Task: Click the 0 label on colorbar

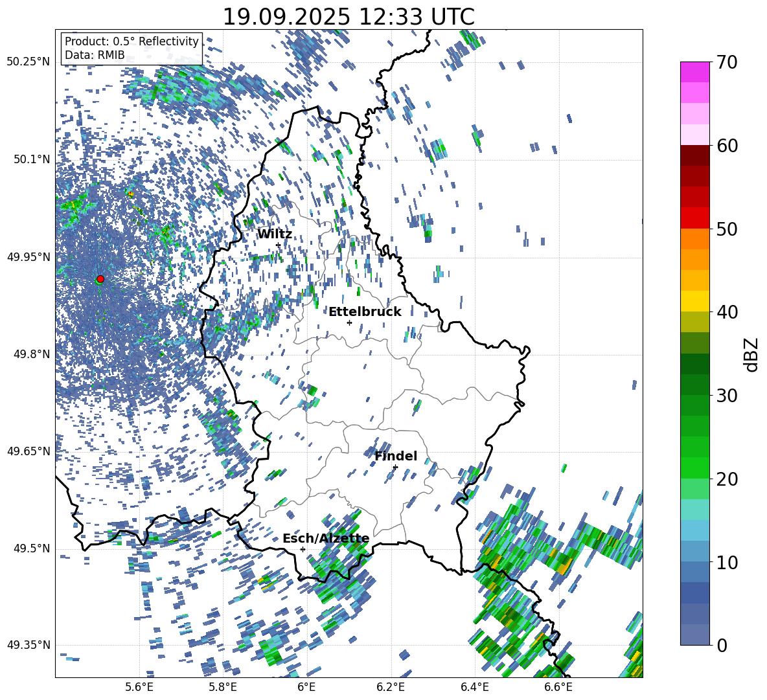Action: click(x=722, y=645)
